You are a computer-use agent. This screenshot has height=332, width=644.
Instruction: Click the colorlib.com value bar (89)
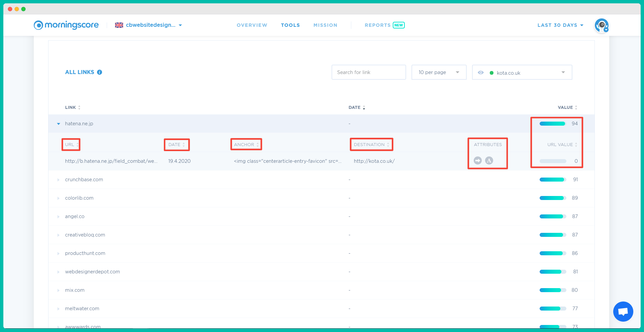pos(553,198)
